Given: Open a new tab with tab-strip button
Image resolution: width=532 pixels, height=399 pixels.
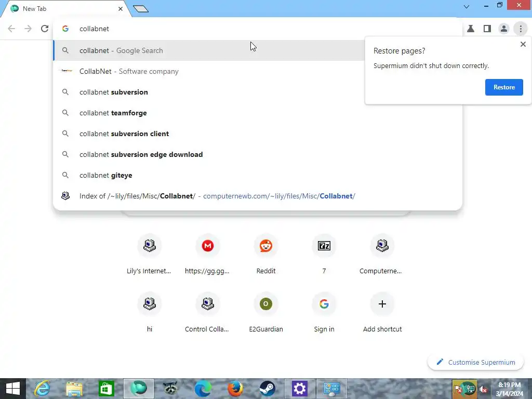Looking at the screenshot, I should click(x=141, y=8).
